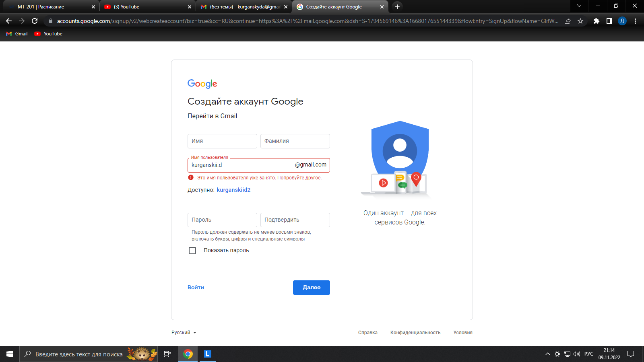Click the username field containing kurganskii.d

[259, 165]
